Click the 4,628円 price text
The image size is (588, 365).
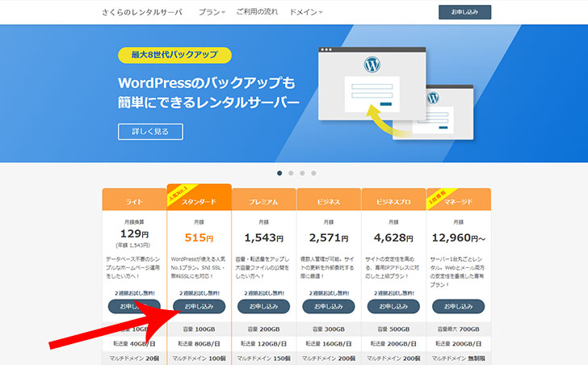393,237
